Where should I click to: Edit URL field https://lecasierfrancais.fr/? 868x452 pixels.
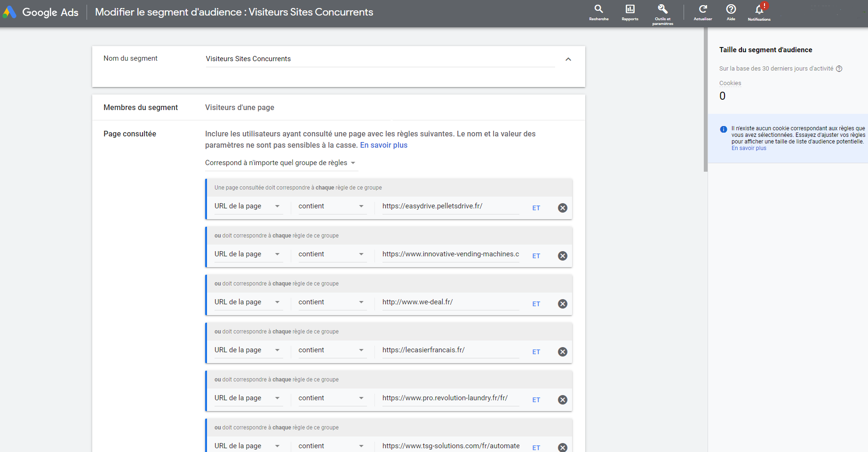(x=451, y=350)
